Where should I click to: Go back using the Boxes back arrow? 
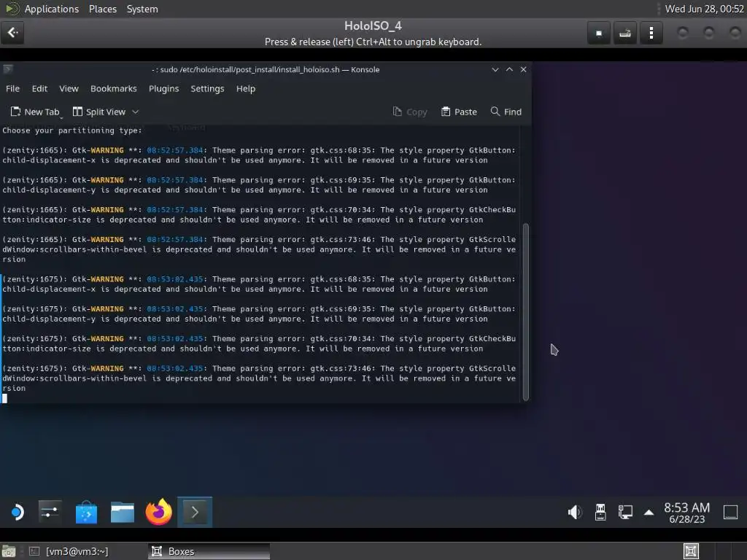[12, 33]
